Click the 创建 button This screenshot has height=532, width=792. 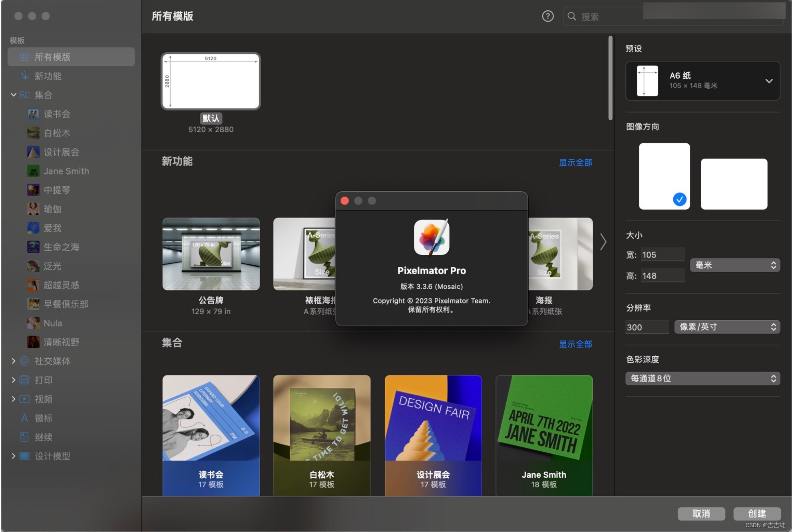click(757, 513)
